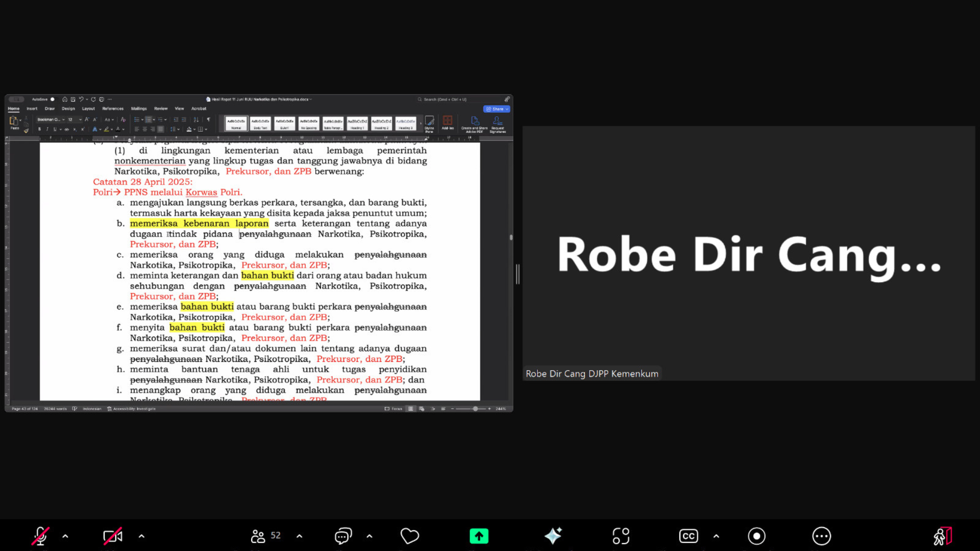This screenshot has height=551, width=980.
Task: Toggle Zoom closed captions CC
Action: (x=689, y=536)
